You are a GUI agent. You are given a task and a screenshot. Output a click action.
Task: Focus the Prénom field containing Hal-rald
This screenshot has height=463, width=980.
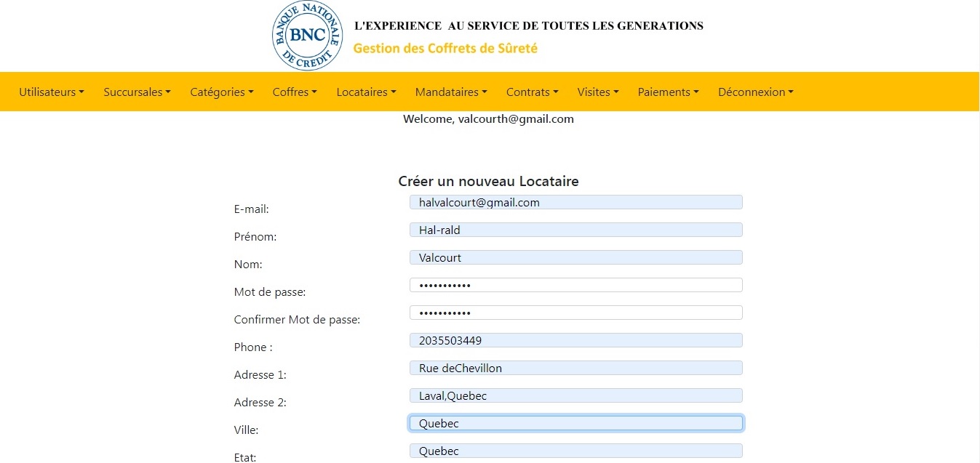point(575,230)
